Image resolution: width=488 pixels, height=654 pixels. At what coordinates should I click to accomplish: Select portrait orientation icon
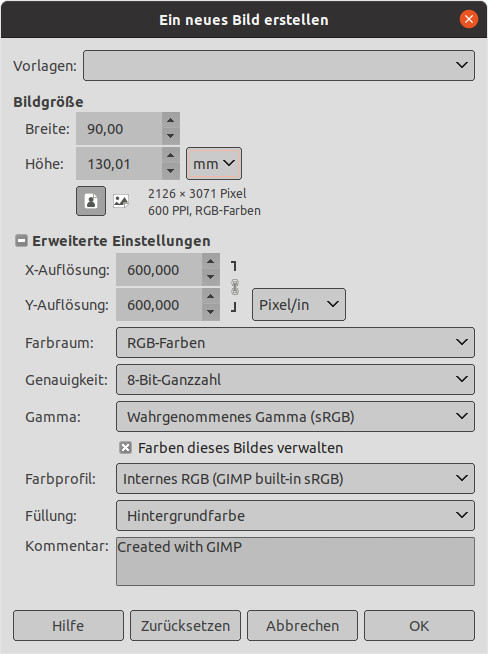click(x=91, y=201)
